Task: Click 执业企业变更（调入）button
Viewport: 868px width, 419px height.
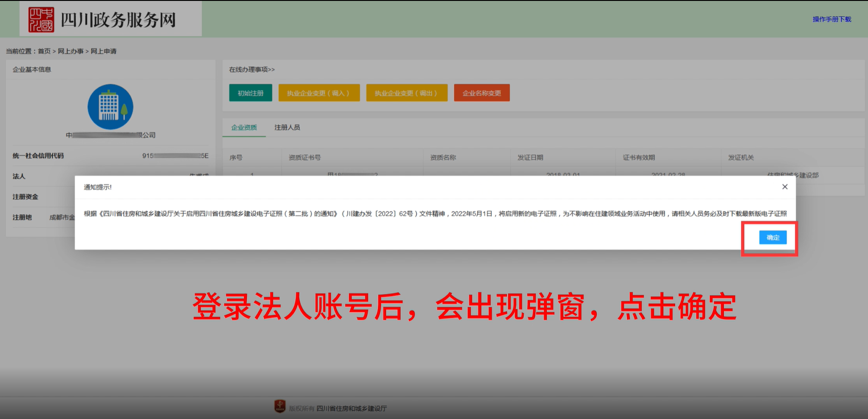Action: [319, 93]
